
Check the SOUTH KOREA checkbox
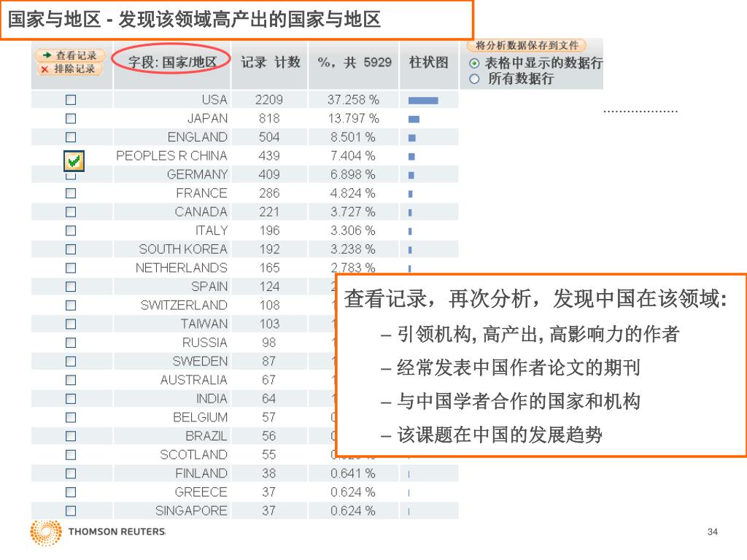point(71,249)
